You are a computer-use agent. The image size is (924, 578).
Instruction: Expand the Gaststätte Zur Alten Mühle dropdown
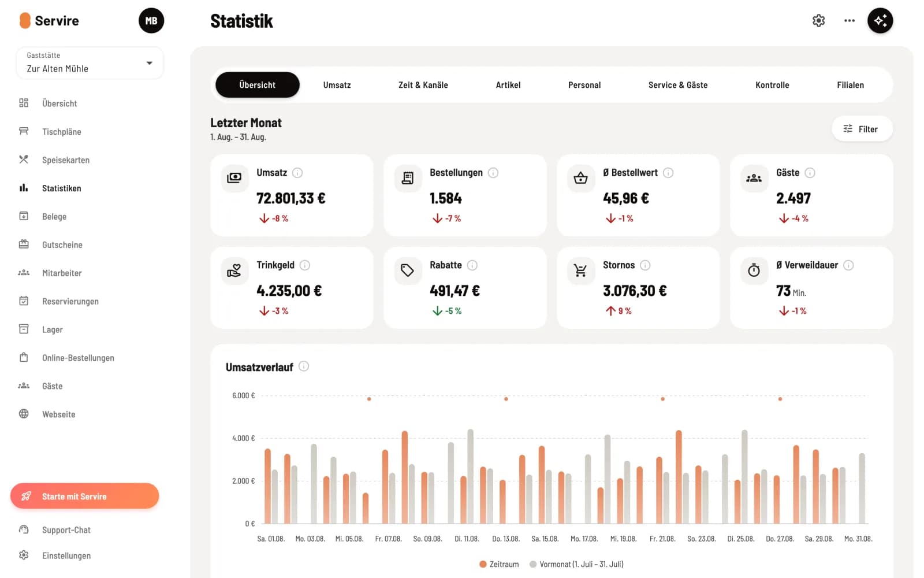pyautogui.click(x=90, y=63)
